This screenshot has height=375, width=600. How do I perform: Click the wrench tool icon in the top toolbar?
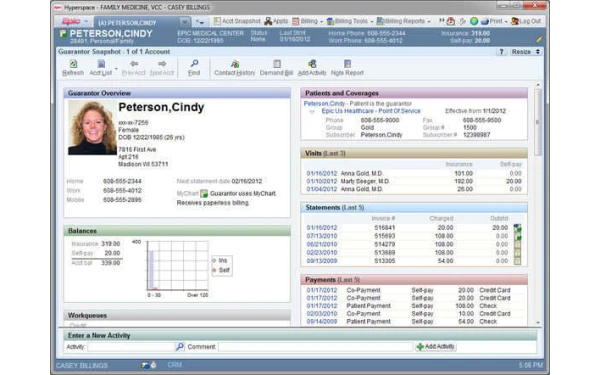click(x=463, y=21)
